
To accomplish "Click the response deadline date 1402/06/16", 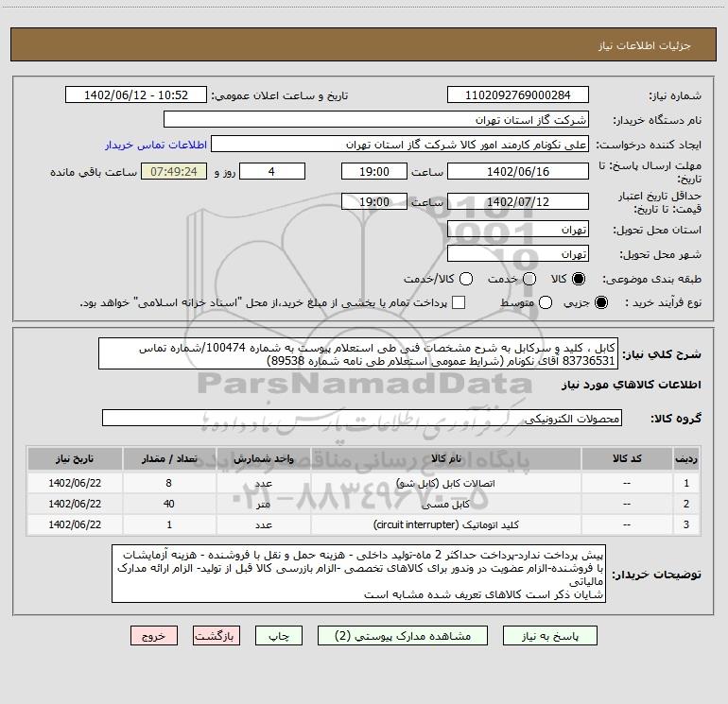I will (518, 171).
